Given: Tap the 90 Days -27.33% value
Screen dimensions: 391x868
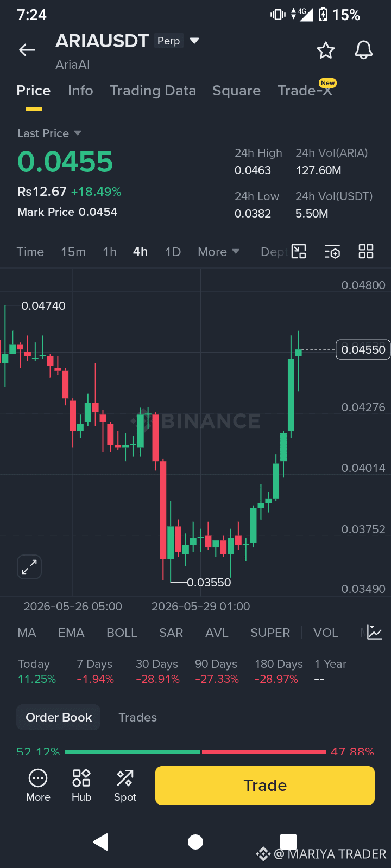Looking at the screenshot, I should [217, 679].
